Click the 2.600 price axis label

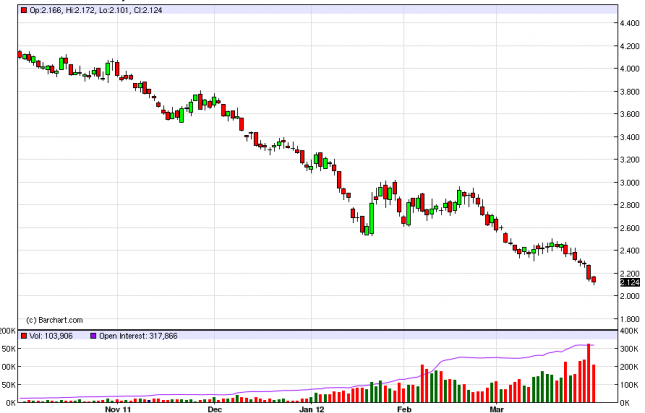[x=629, y=228]
